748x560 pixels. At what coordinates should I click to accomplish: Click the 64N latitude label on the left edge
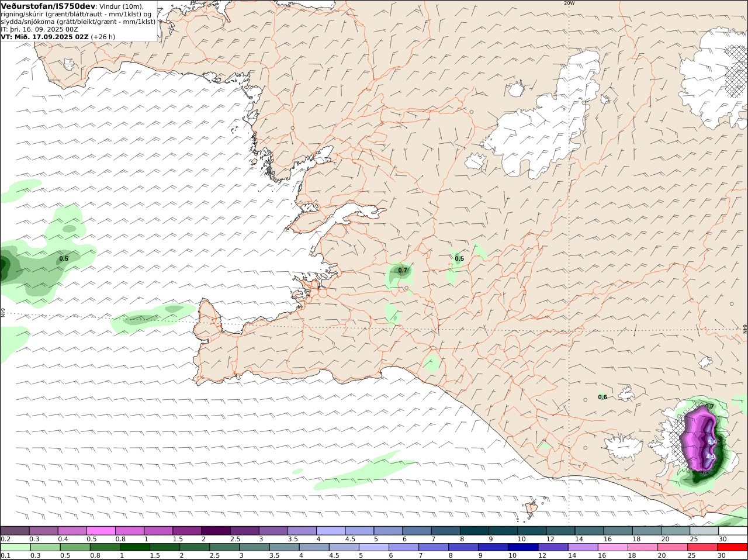(x=3, y=312)
